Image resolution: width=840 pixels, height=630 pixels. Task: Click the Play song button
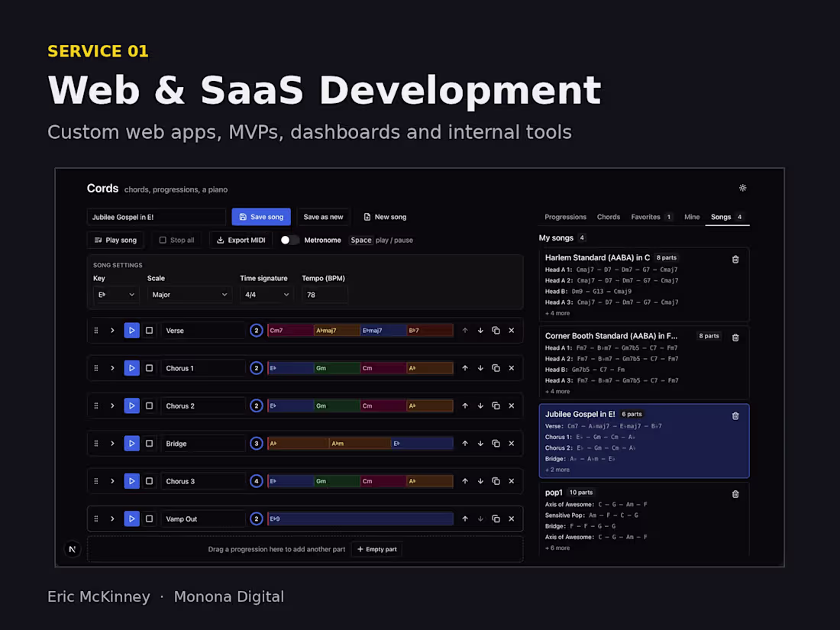coord(116,240)
